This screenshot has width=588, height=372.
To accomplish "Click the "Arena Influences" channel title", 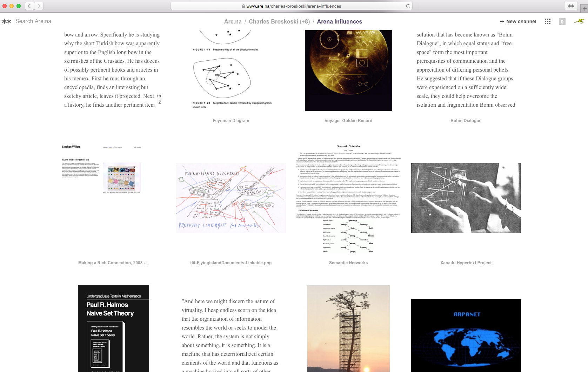I will click(339, 21).
